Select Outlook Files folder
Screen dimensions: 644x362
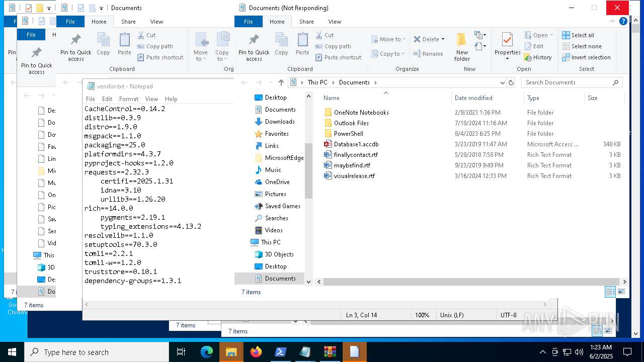351,123
